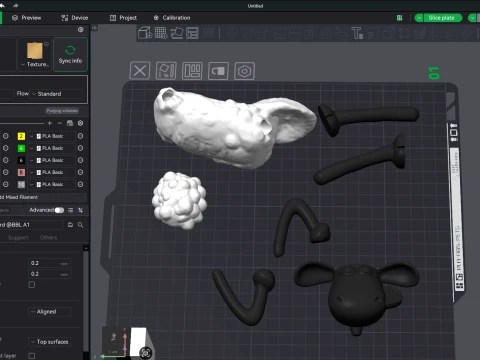Image resolution: width=480 pixels, height=360 pixels.
Task: Tick the checkbox below the 0.2 fields
Action: click(32, 284)
